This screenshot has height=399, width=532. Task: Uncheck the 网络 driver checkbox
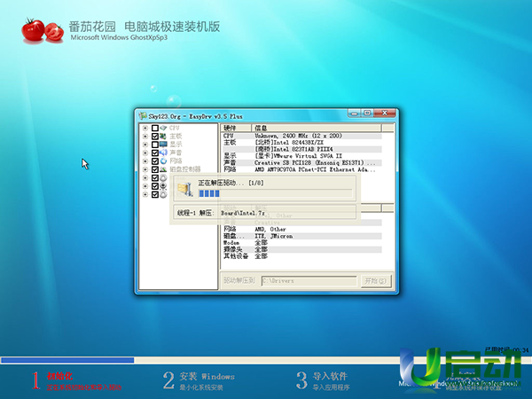pyautogui.click(x=154, y=161)
